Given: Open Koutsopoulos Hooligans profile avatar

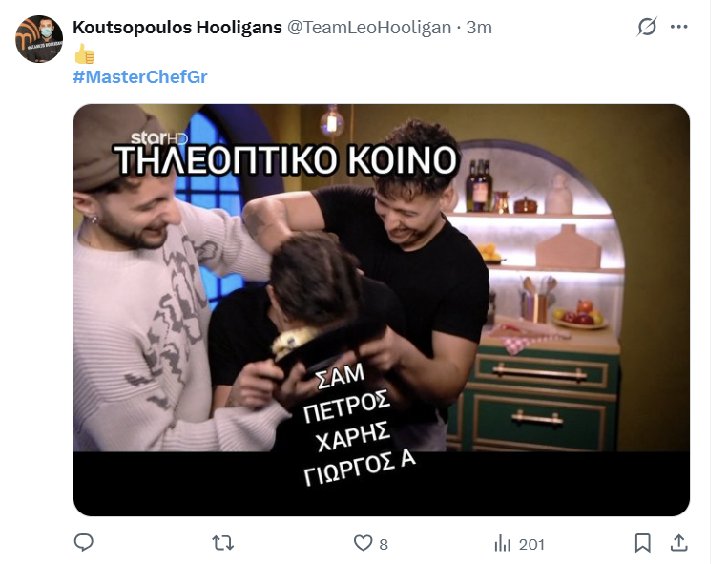Looking at the screenshot, I should tap(39, 39).
